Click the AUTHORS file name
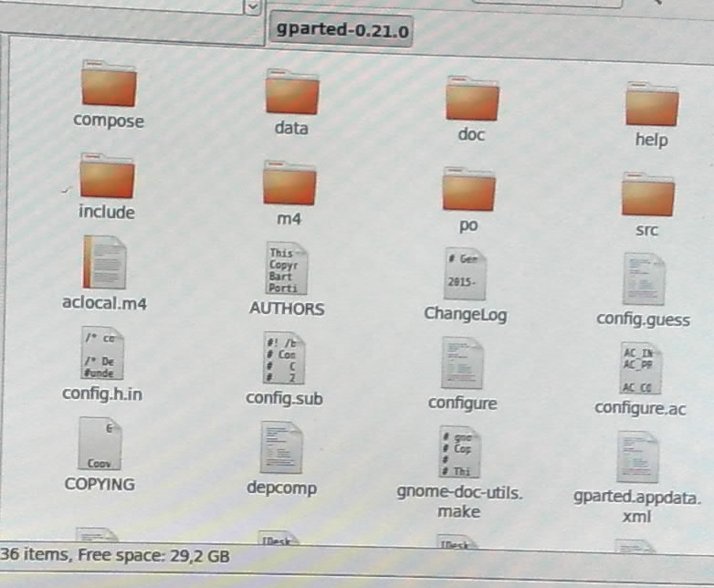714x588 pixels. click(287, 309)
